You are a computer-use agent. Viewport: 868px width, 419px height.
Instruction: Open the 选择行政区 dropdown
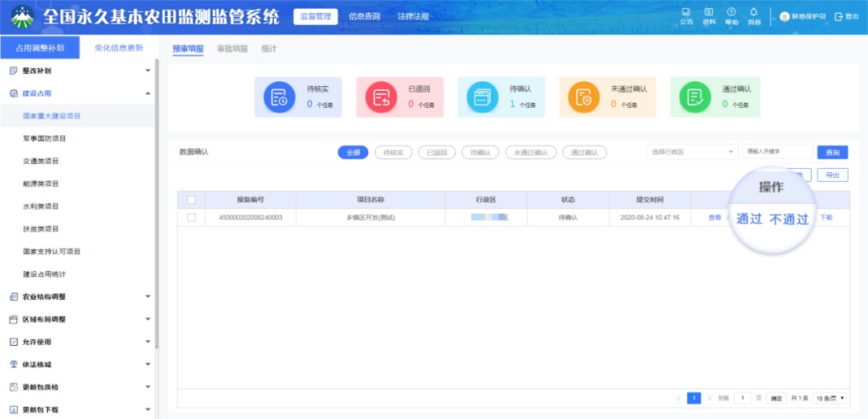(693, 152)
